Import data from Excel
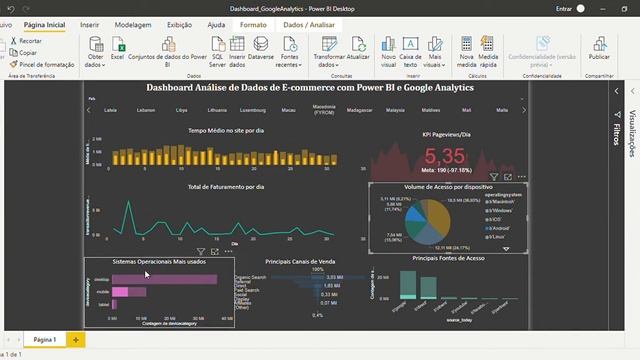The image size is (640, 360). (x=118, y=48)
